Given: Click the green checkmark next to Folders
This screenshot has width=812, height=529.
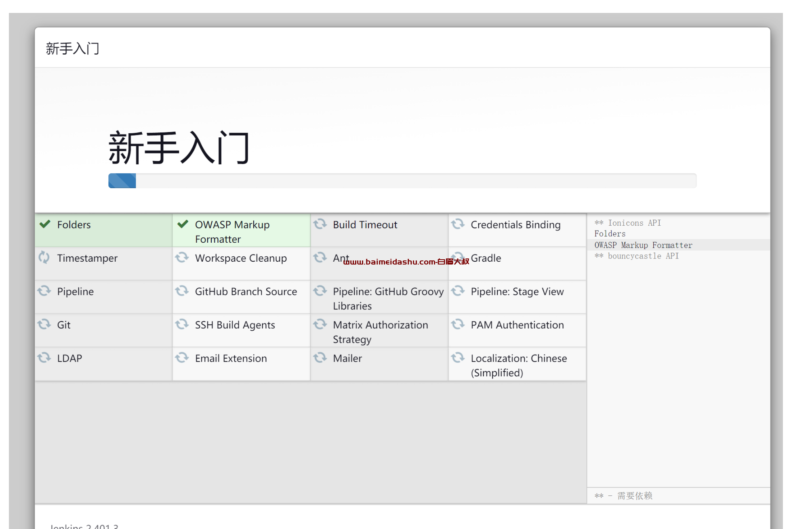Looking at the screenshot, I should tap(45, 224).
